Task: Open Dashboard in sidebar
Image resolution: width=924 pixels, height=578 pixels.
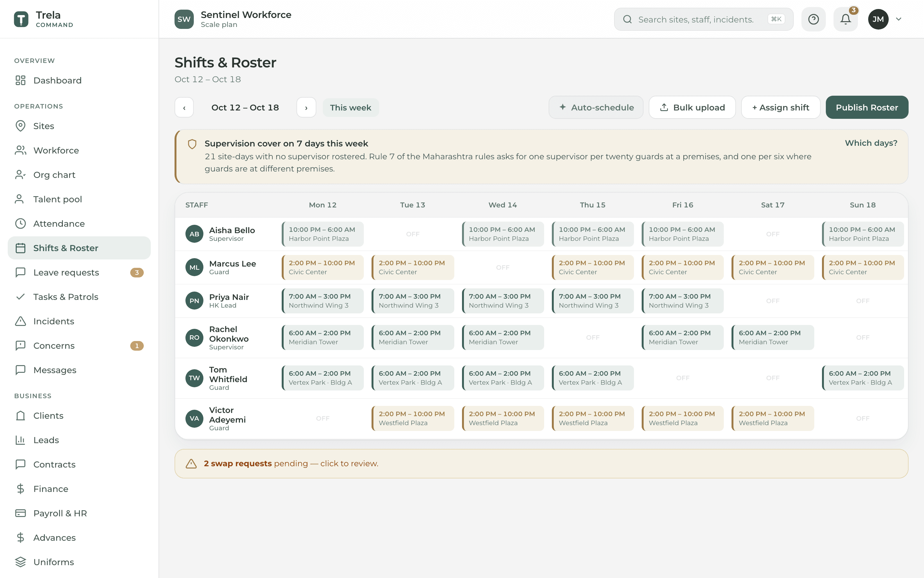Action: pyautogui.click(x=79, y=80)
